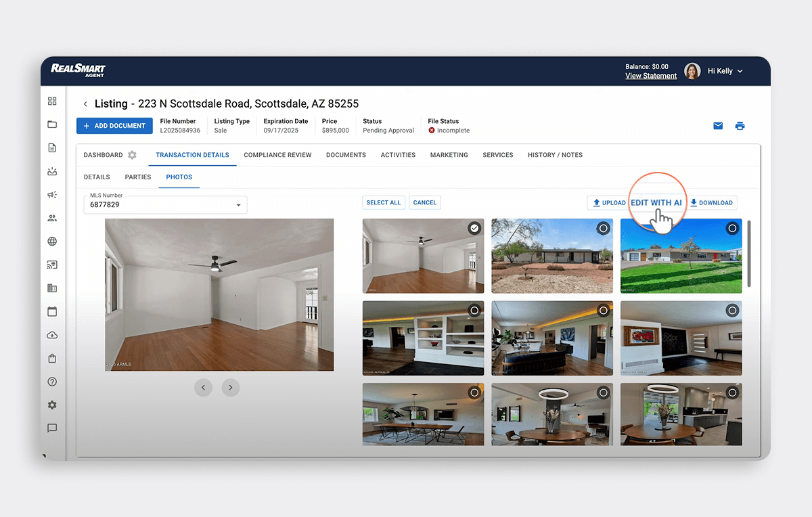812x517 pixels.
Task: Open the contacts people icon in sidebar
Action: 52,218
